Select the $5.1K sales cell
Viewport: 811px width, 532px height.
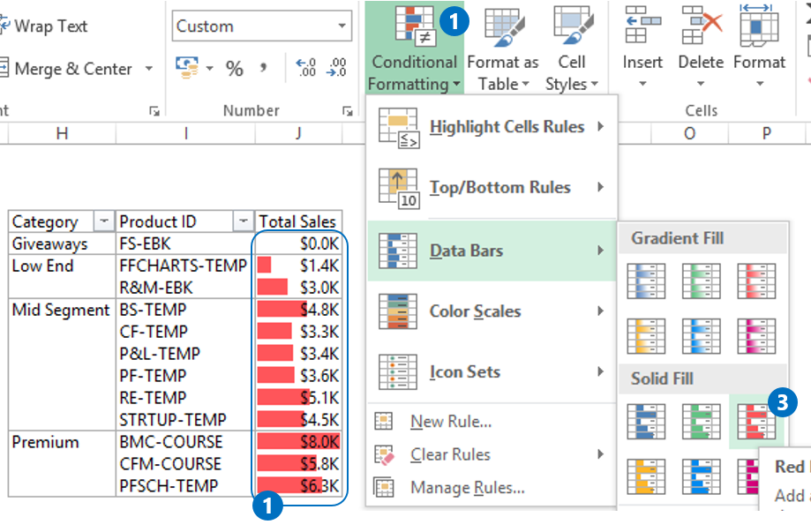298,398
